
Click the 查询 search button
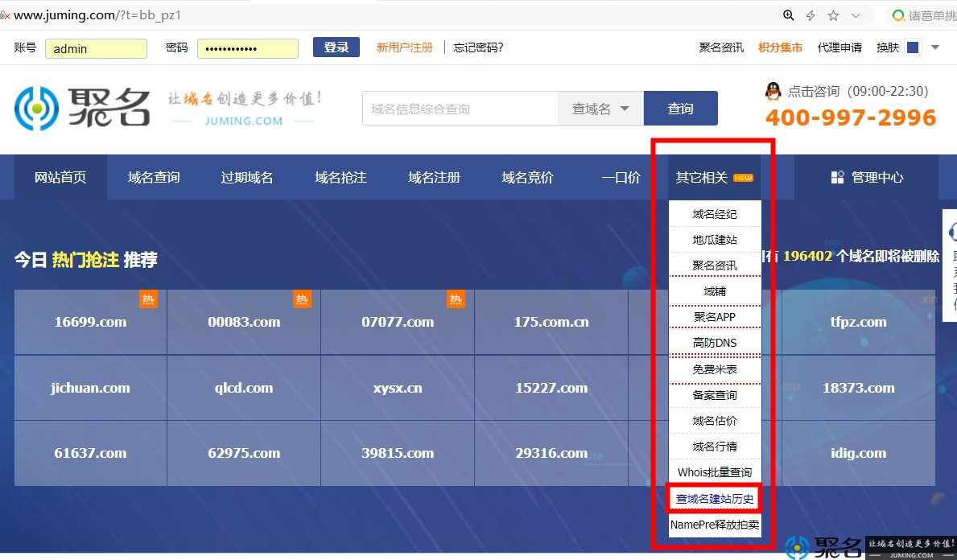pyautogui.click(x=680, y=109)
